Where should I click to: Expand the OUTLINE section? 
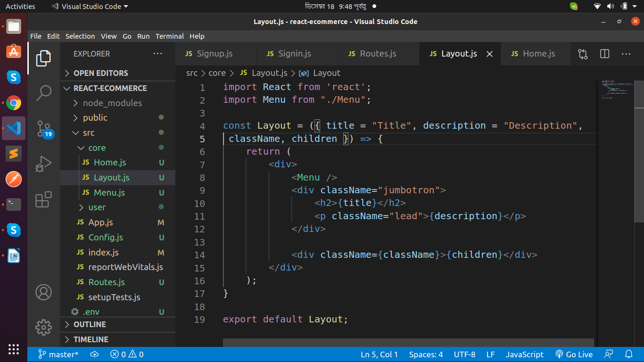click(x=90, y=324)
